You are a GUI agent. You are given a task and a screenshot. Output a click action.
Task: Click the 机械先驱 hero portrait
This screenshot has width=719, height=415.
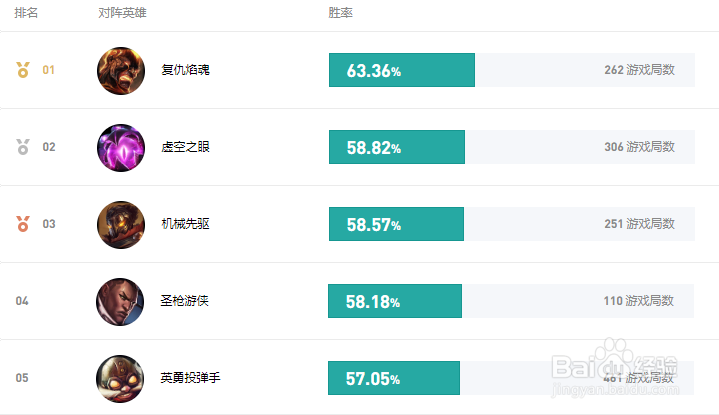point(121,225)
